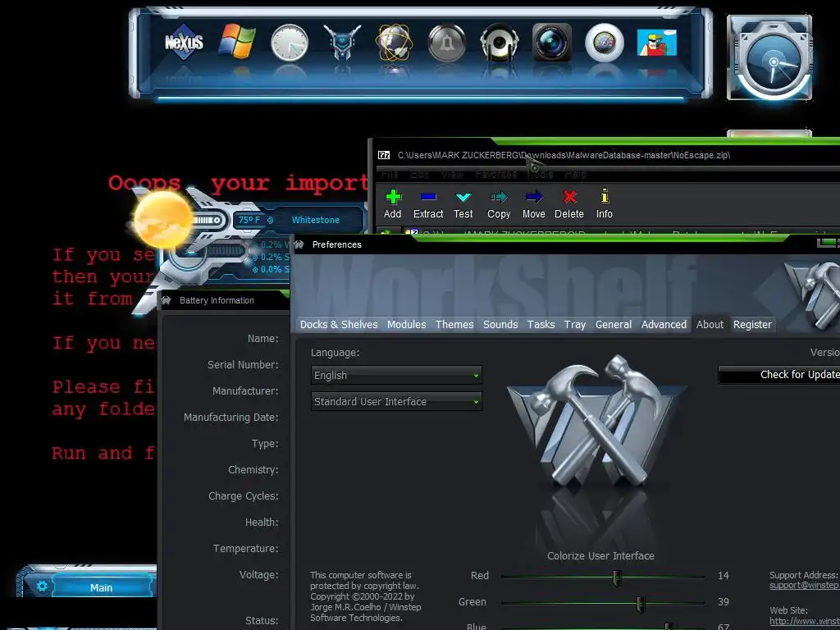
Task: Click the Serial Number label in Battery Information
Action: 243,364
